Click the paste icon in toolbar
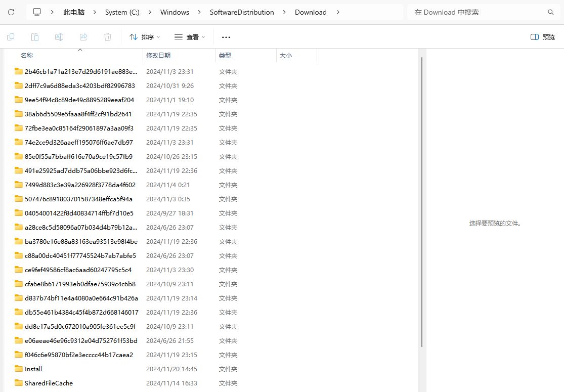Image resolution: width=564 pixels, height=392 pixels. coord(35,37)
